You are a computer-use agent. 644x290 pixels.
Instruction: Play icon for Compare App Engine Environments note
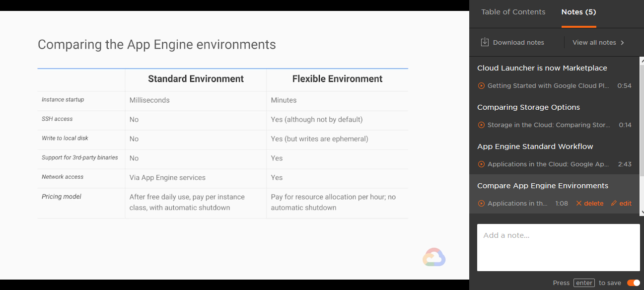coord(481,204)
